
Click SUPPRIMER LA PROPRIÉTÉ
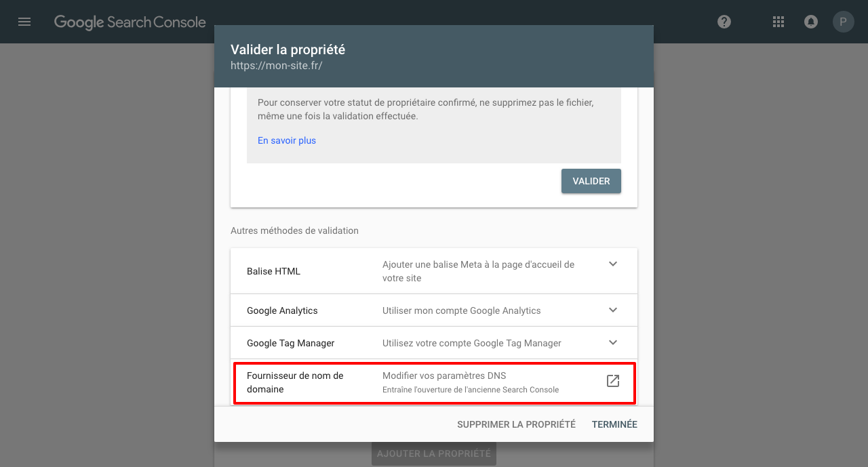click(x=516, y=424)
